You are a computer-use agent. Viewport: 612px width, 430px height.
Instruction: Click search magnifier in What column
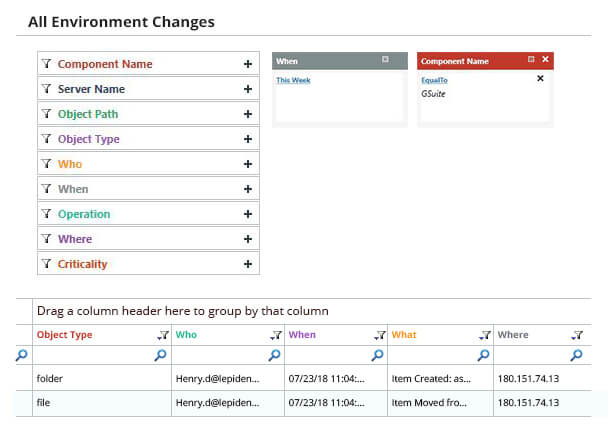pos(483,355)
